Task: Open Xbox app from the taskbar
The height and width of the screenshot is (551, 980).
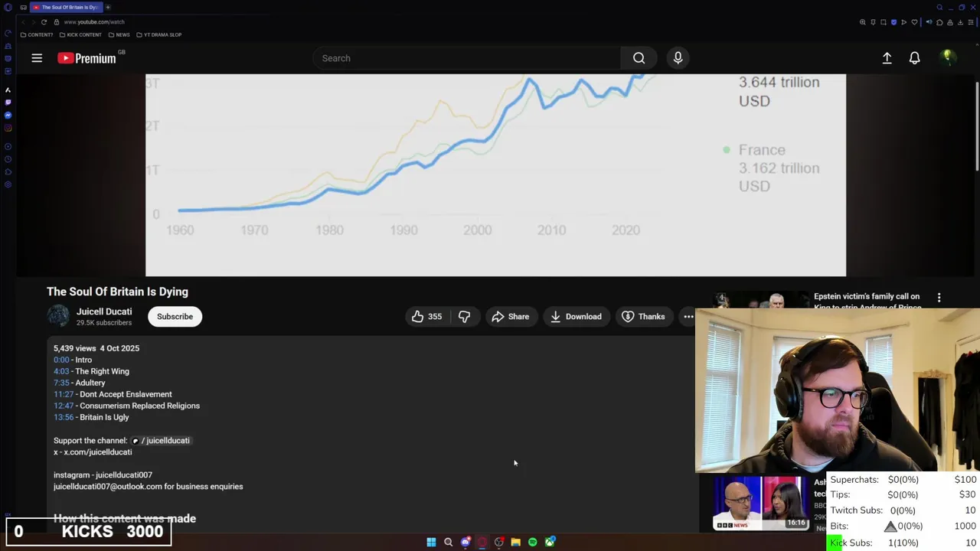Action: [x=550, y=542]
